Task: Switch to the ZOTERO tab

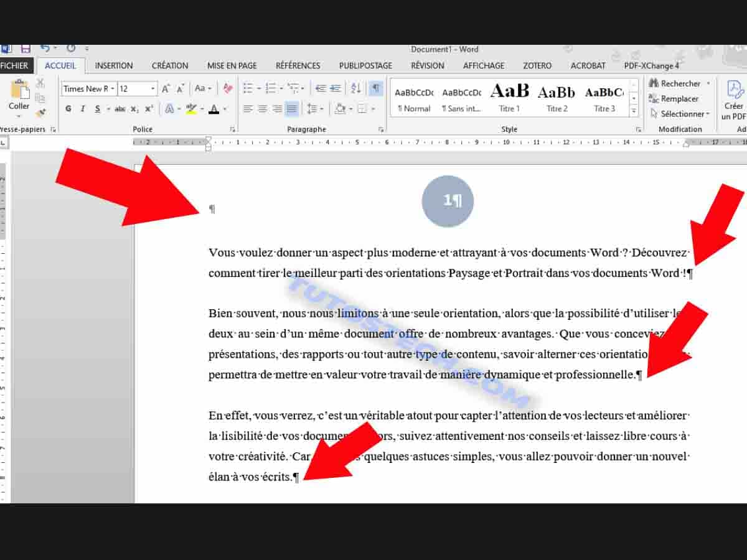Action: coord(537,65)
